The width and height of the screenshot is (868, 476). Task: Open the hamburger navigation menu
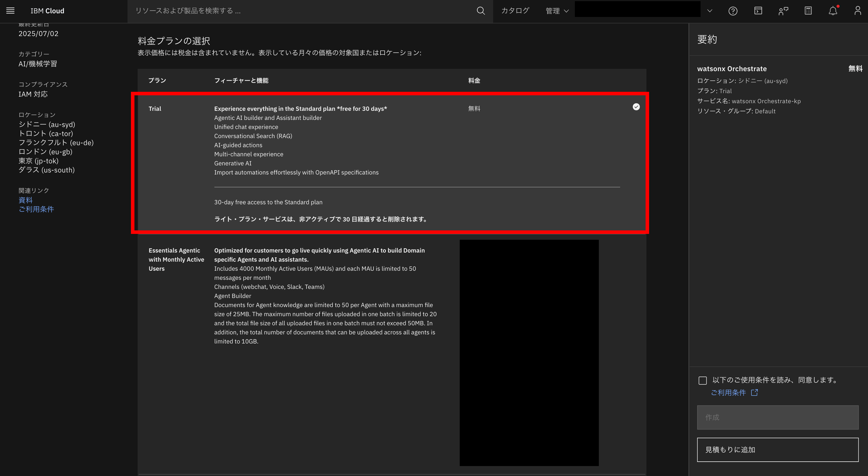coord(11,11)
